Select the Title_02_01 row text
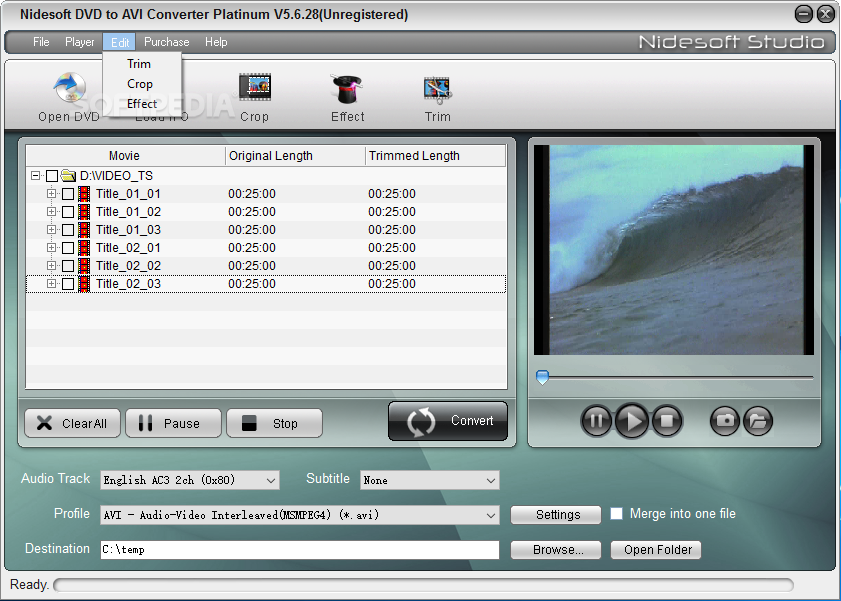 click(x=128, y=248)
